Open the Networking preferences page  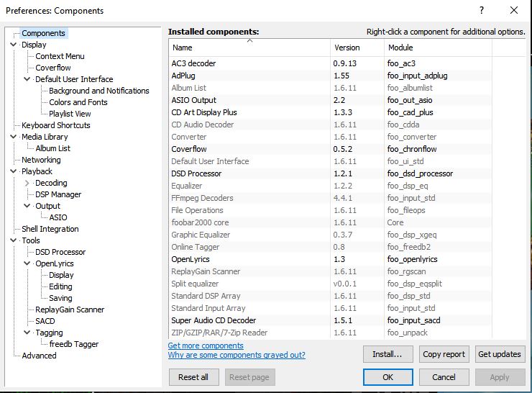[42, 160]
